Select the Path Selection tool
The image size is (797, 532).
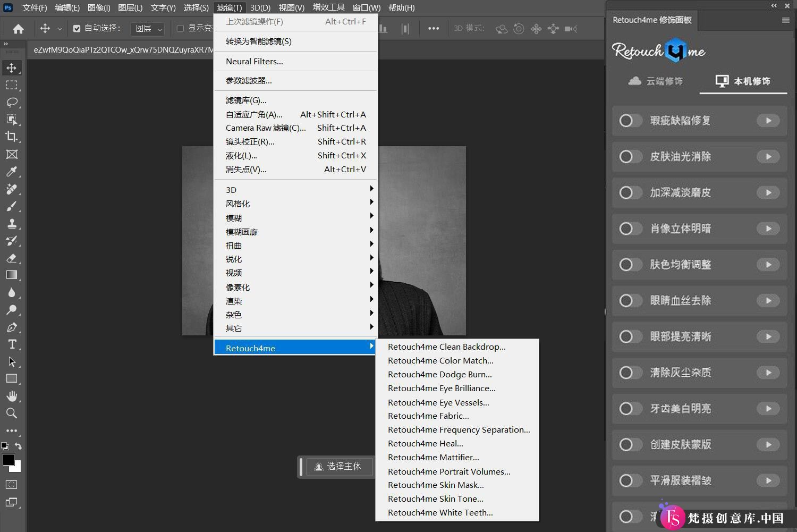(12, 361)
